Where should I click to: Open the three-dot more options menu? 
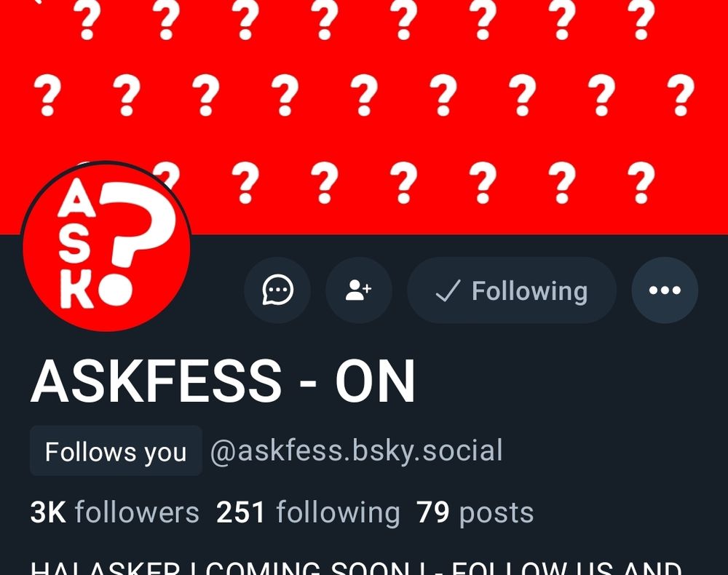tap(665, 290)
